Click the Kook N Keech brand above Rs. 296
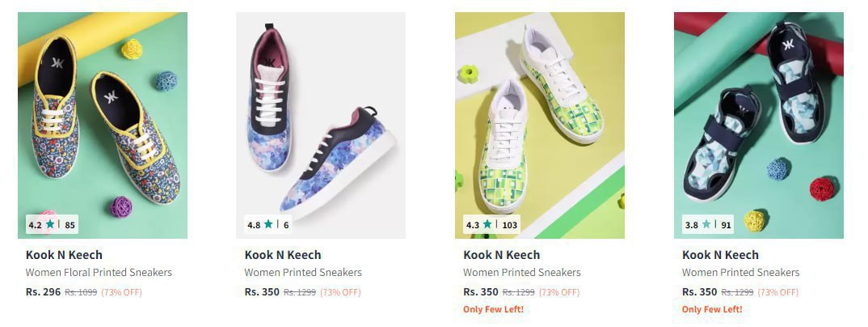This screenshot has height=327, width=868. (x=64, y=255)
